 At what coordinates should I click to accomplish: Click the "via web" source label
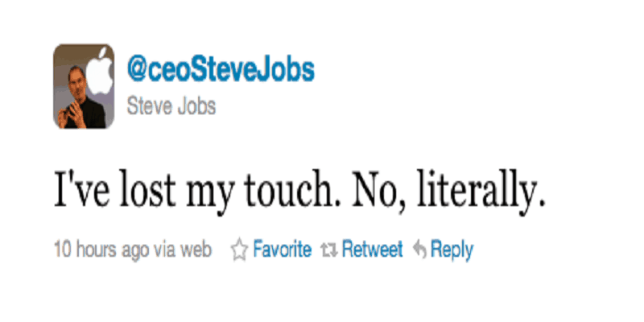pyautogui.click(x=180, y=250)
